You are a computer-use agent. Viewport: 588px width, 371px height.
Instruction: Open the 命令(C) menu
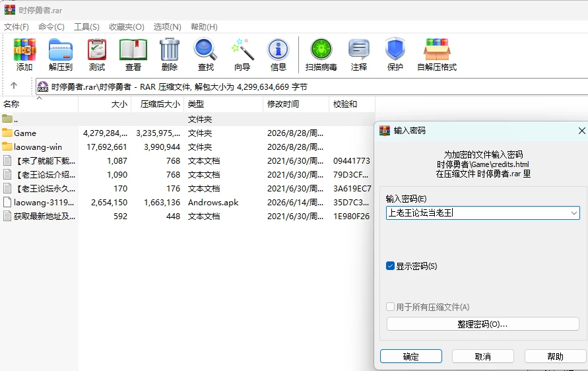51,27
